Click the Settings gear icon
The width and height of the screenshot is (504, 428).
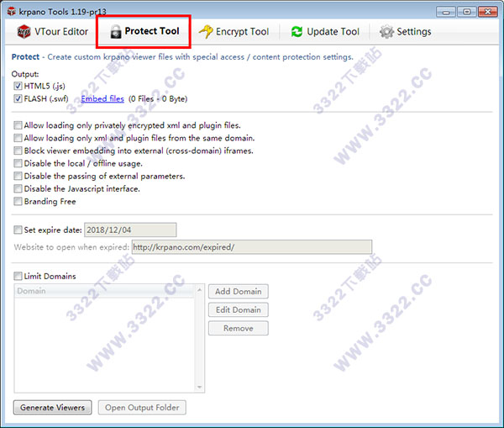(x=386, y=32)
